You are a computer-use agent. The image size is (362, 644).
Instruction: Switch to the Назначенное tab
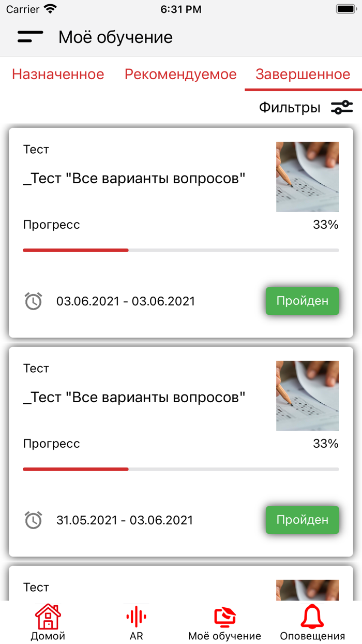[58, 74]
